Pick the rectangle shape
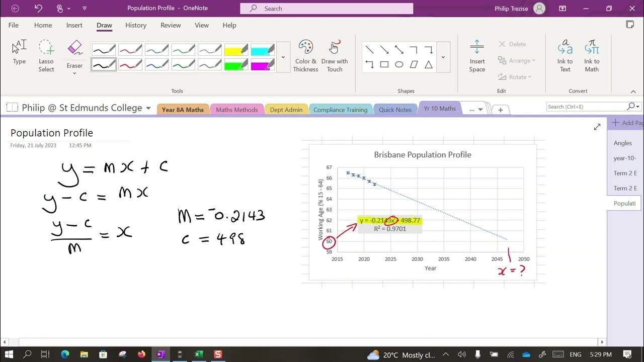644x362 pixels. tap(384, 64)
